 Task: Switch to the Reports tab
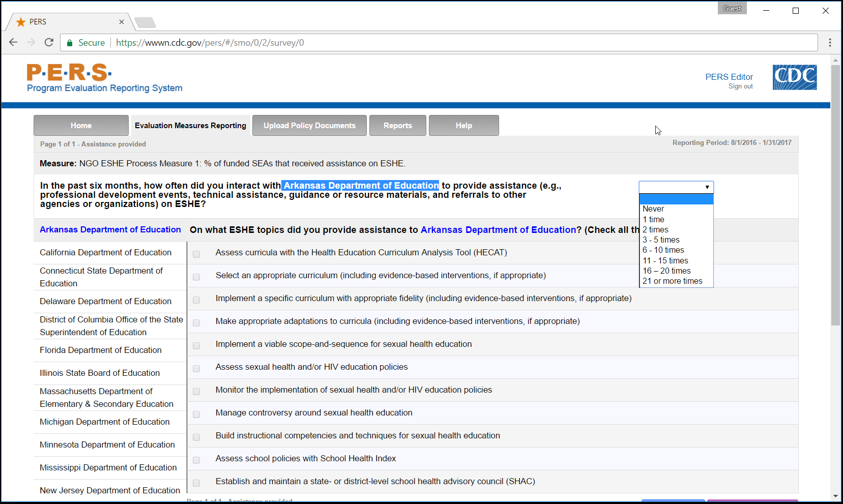[x=398, y=125]
